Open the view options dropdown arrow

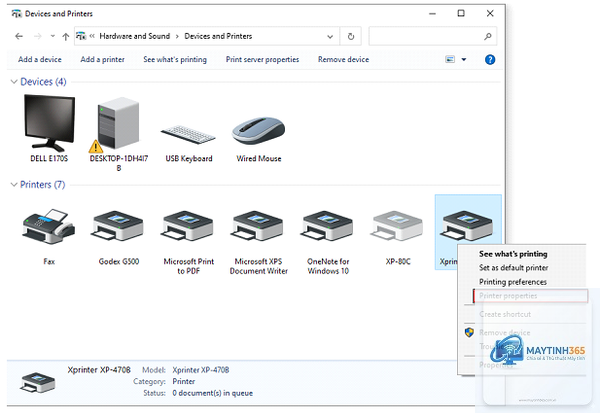464,59
